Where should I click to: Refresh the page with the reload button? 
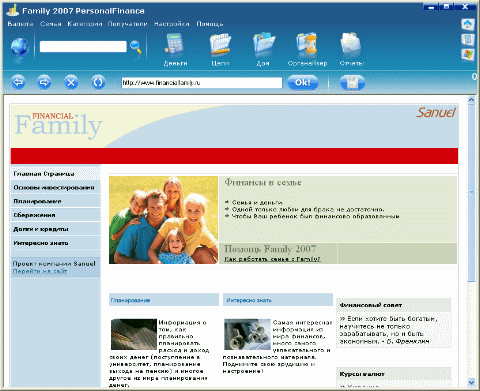tap(98, 82)
